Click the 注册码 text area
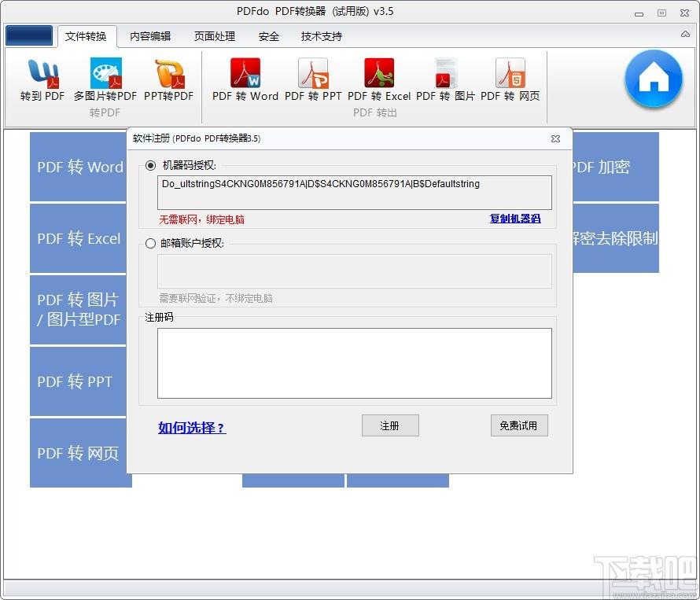This screenshot has height=600, width=700. (355, 363)
